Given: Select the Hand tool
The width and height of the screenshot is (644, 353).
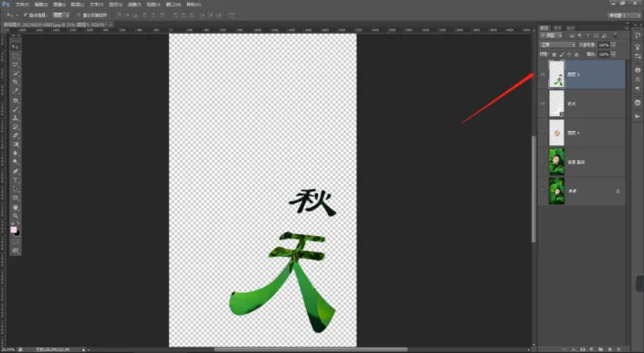Looking at the screenshot, I should pos(16,208).
